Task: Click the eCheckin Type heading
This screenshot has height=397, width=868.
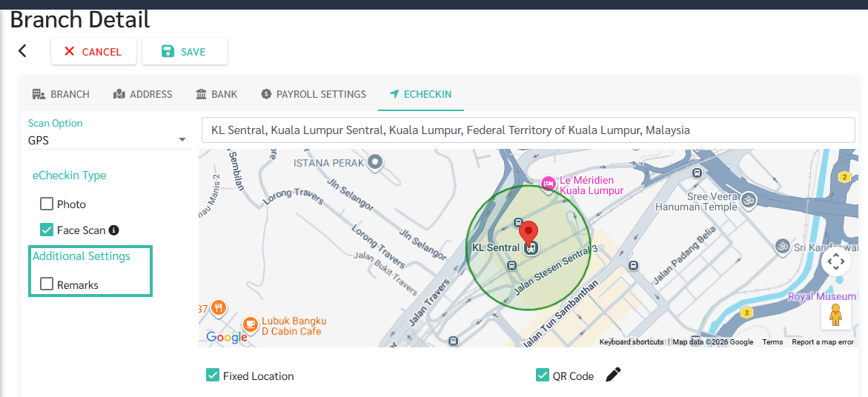Action: coord(69,176)
